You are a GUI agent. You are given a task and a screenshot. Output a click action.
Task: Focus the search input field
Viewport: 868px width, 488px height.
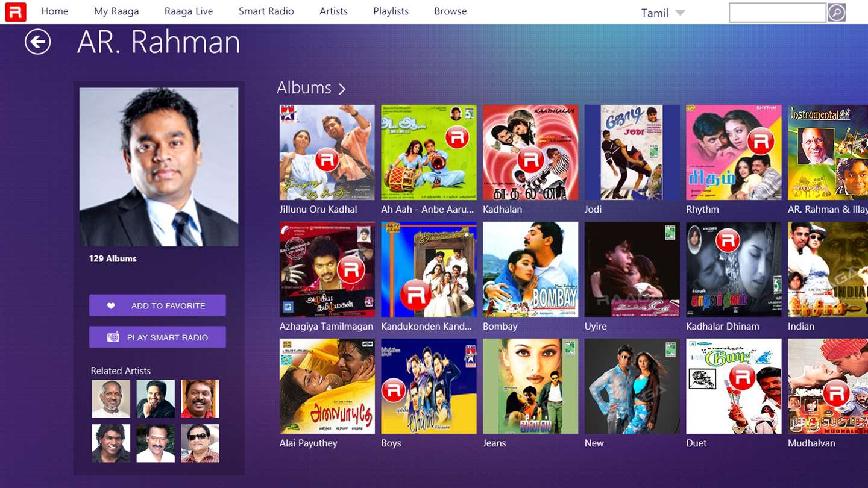(778, 13)
